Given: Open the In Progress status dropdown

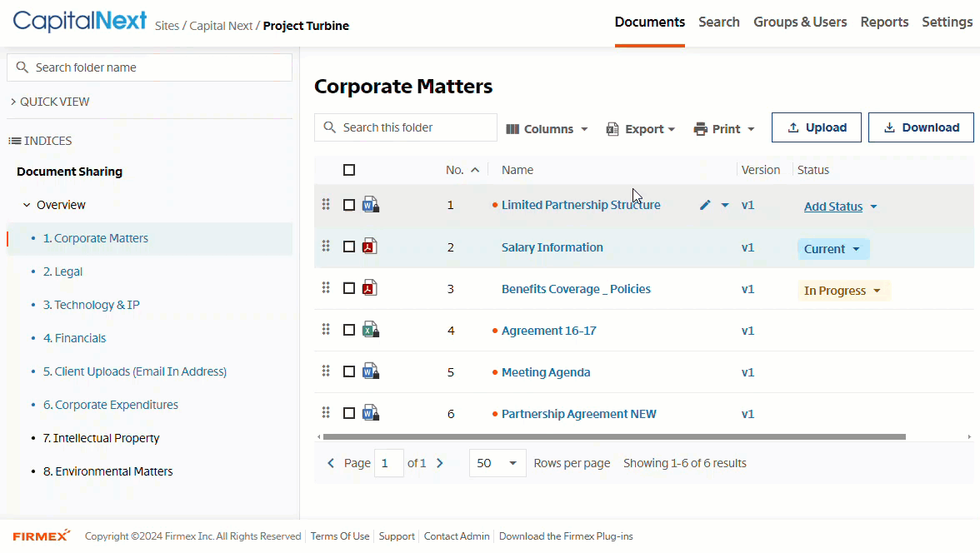Looking at the screenshot, I should point(843,291).
